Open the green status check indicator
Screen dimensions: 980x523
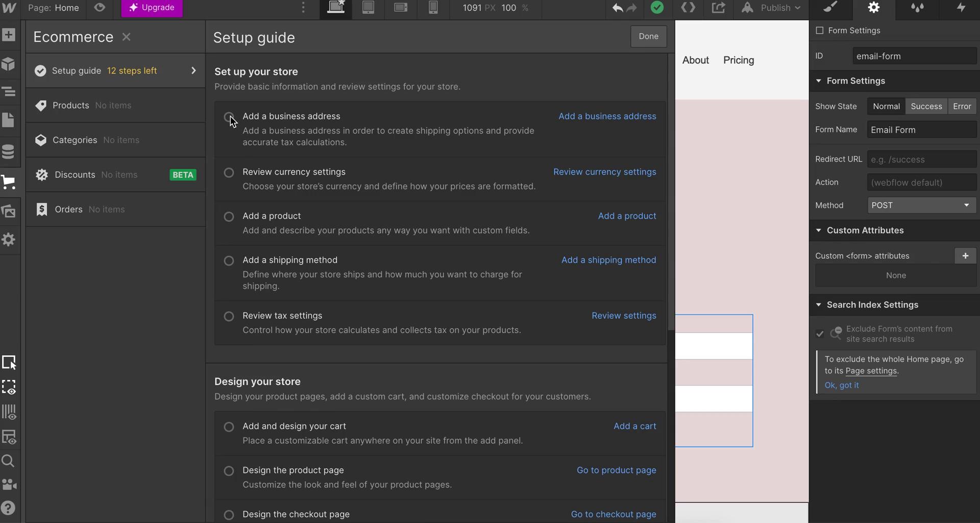pyautogui.click(x=657, y=8)
